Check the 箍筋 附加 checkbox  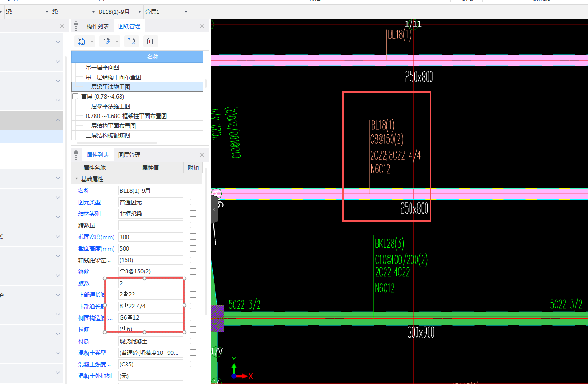click(193, 271)
